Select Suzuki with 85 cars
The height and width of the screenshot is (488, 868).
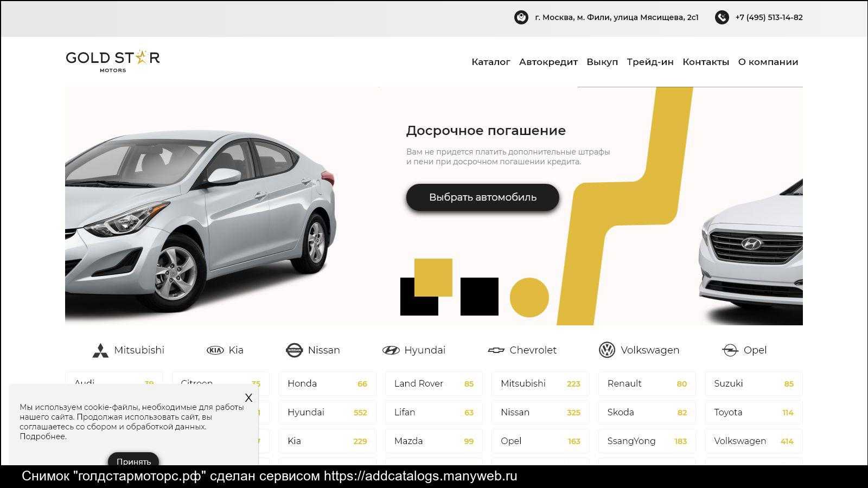click(x=754, y=384)
